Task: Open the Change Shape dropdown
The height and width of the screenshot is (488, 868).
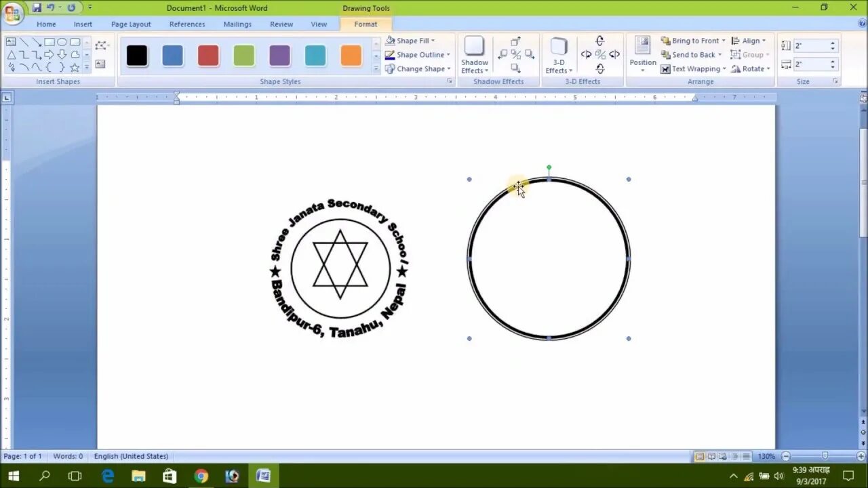Action: [418, 68]
